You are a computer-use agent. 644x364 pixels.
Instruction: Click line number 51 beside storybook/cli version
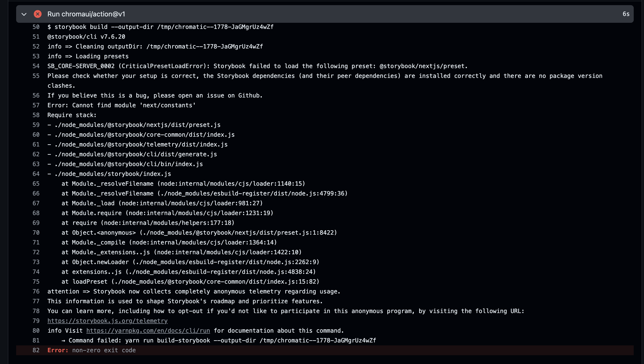(36, 36)
